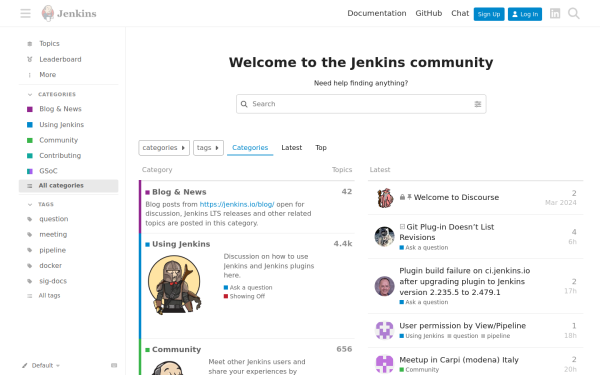Viewport: 600px width, 375px height.
Task: Open advanced search filters icon
Action: [x=478, y=104]
